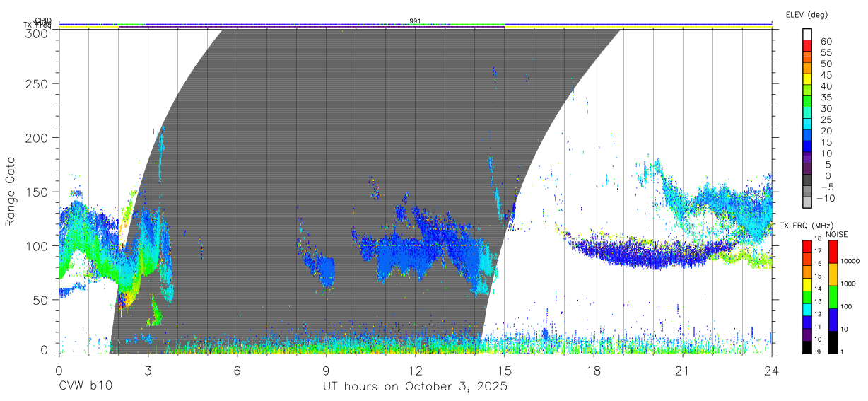
Task: Click the 'ELEV (deg)' legend title
Action: [x=807, y=14]
